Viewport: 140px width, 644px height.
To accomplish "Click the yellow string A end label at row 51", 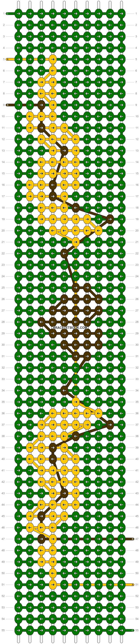I will 133,585.
